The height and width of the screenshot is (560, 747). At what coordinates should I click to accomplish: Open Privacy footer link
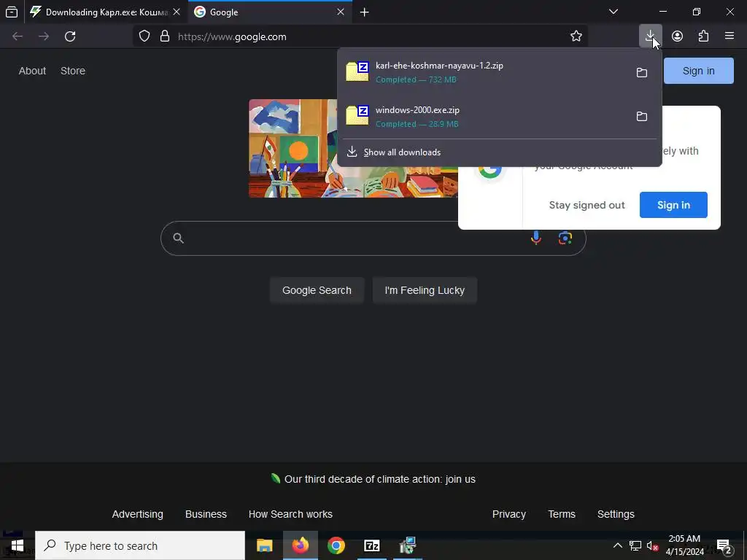coord(508,514)
